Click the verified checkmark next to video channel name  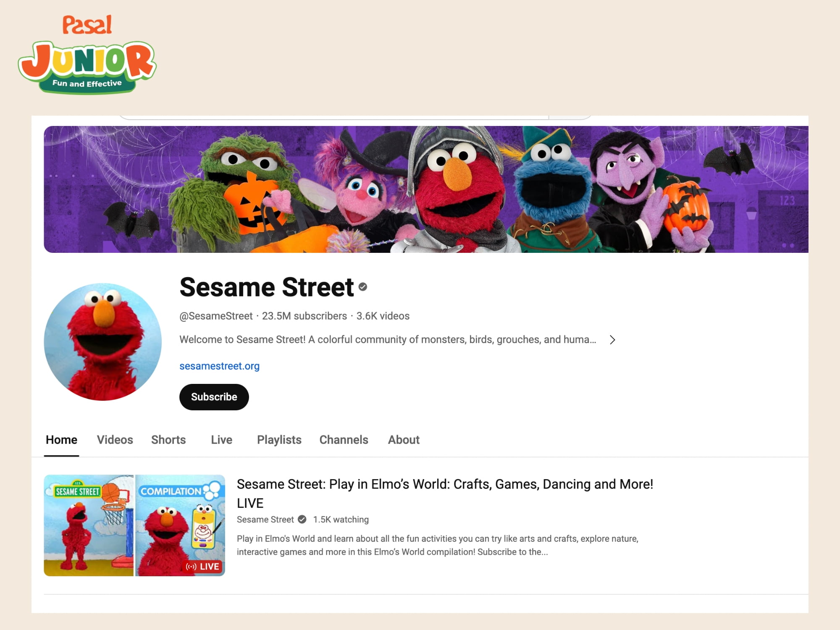[x=302, y=520]
